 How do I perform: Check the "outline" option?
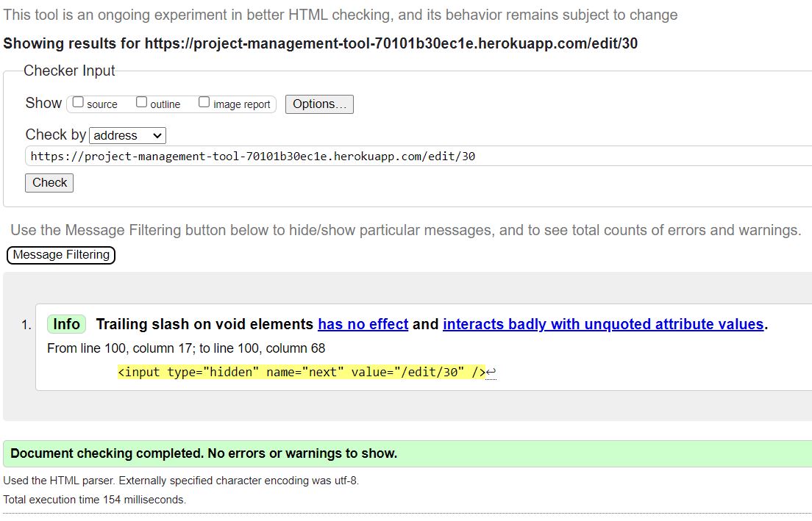click(140, 102)
